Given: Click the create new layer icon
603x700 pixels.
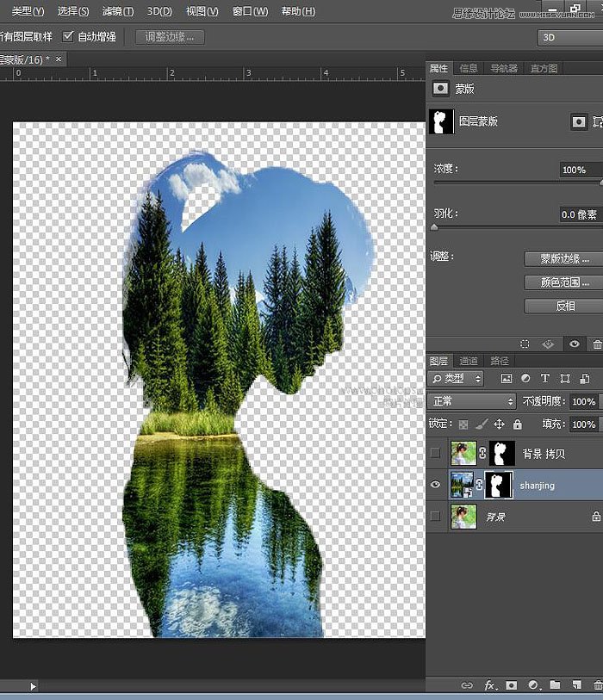Looking at the screenshot, I should (576, 685).
